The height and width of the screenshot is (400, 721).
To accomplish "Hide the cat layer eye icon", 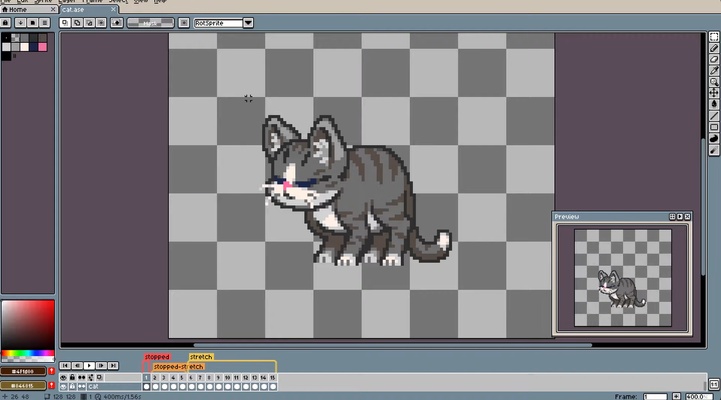I will (x=63, y=387).
